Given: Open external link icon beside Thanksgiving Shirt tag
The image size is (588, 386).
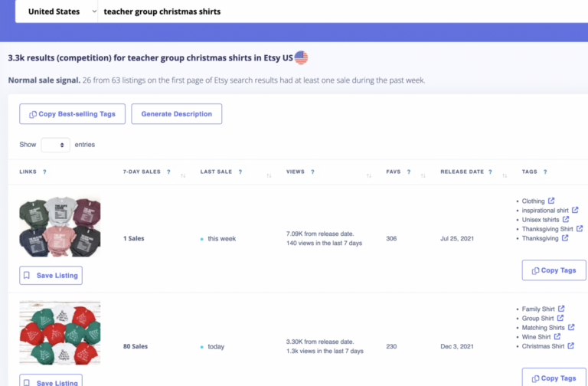Looking at the screenshot, I should 580,229.
